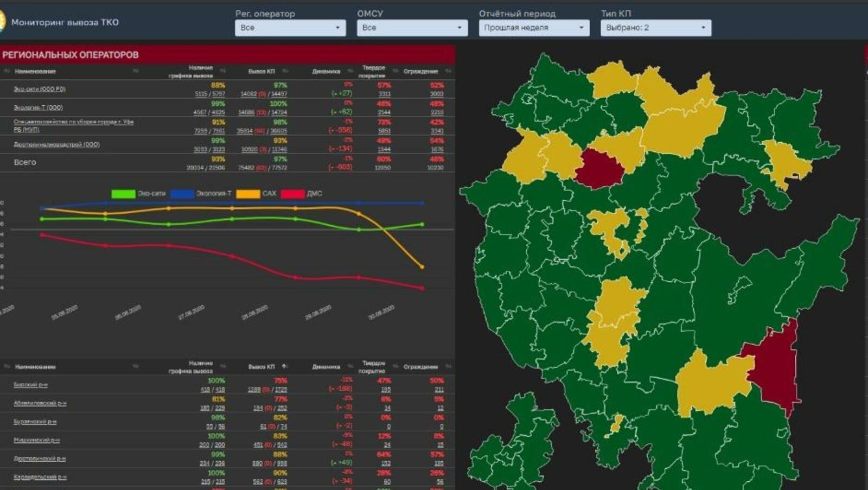Click the red ДМС legend color swatch
The width and height of the screenshot is (868, 490).
(x=292, y=194)
